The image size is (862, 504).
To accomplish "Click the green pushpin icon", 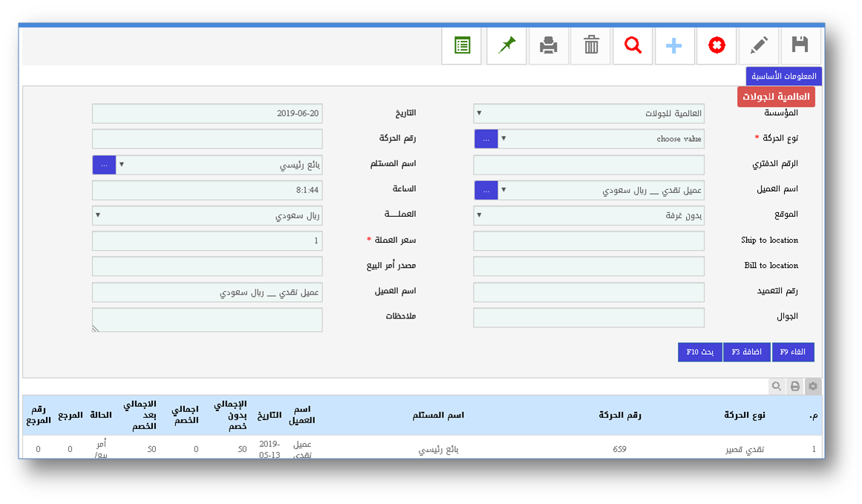I will point(506,46).
